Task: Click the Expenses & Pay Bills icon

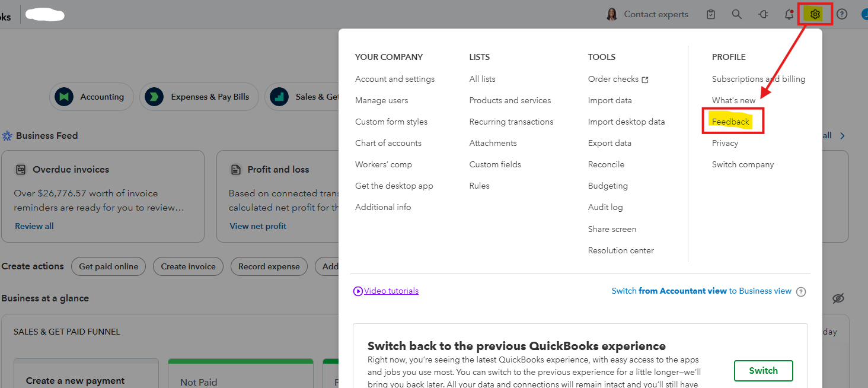Action: (x=154, y=97)
